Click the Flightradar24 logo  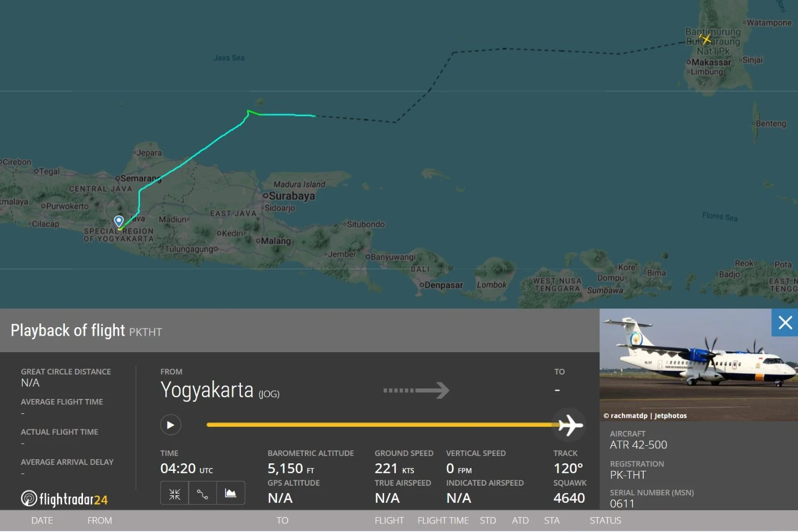64,499
